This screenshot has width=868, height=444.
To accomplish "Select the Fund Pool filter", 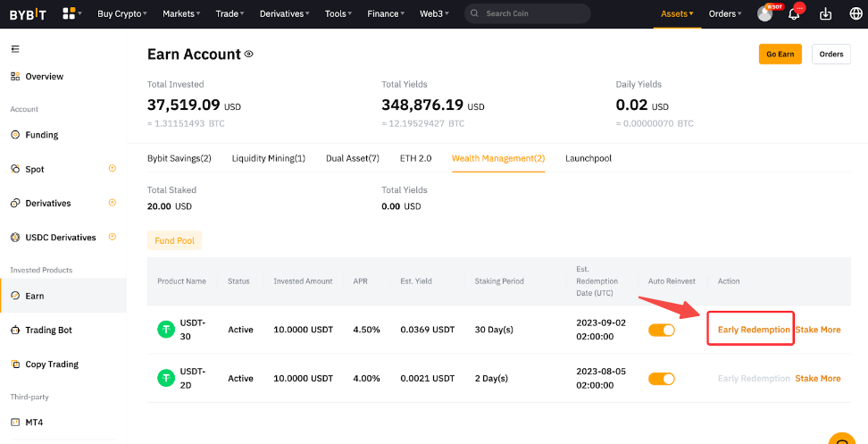I will [174, 240].
